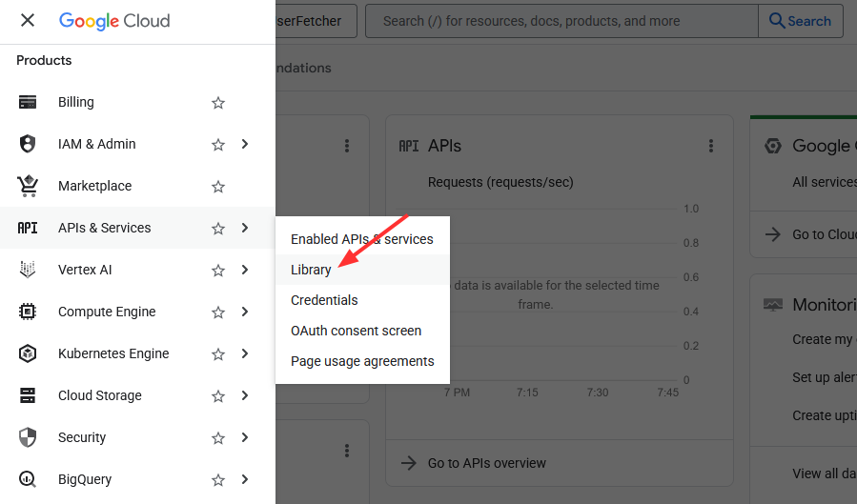Star the Marketplace product

[218, 187]
